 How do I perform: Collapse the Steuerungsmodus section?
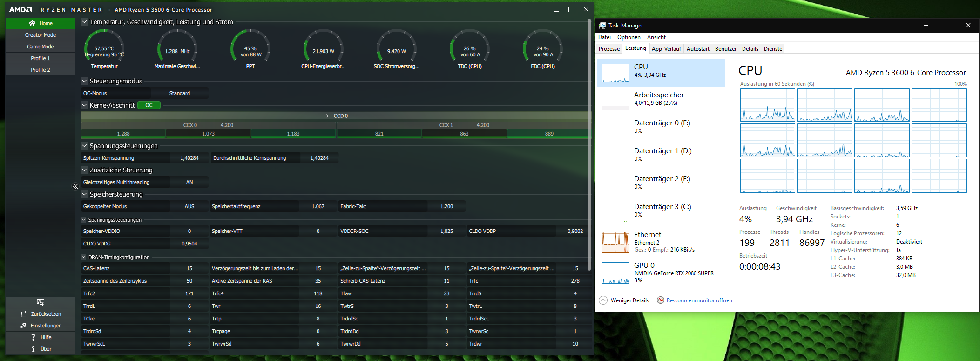tap(84, 81)
